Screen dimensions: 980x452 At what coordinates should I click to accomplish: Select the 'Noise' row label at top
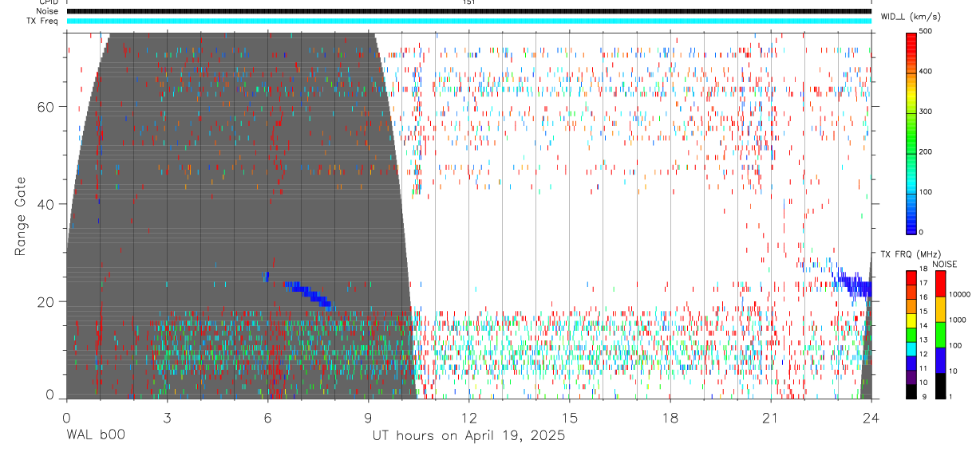tap(48, 11)
